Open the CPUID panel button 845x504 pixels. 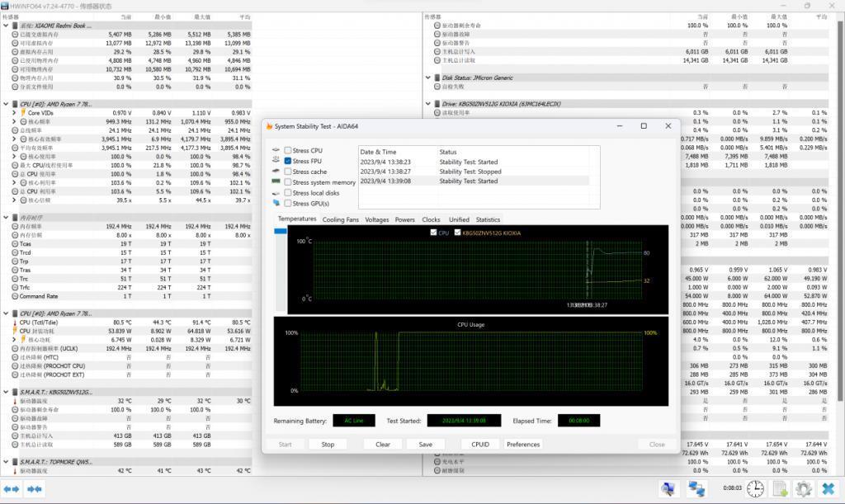(x=480, y=445)
